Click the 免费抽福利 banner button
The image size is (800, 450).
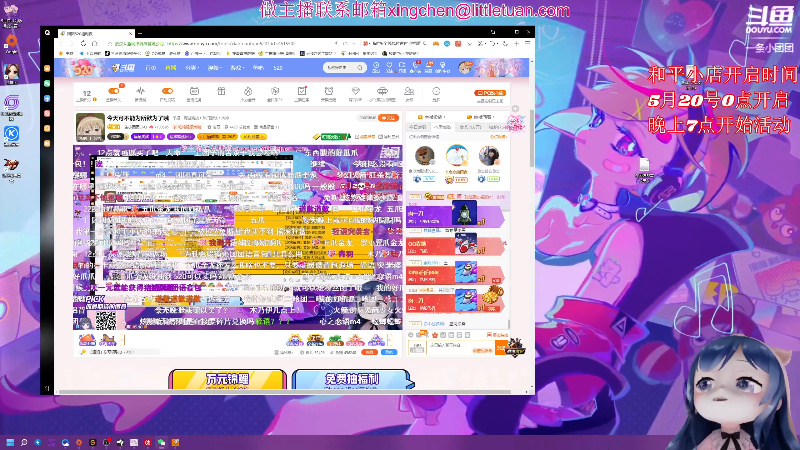tap(352, 380)
